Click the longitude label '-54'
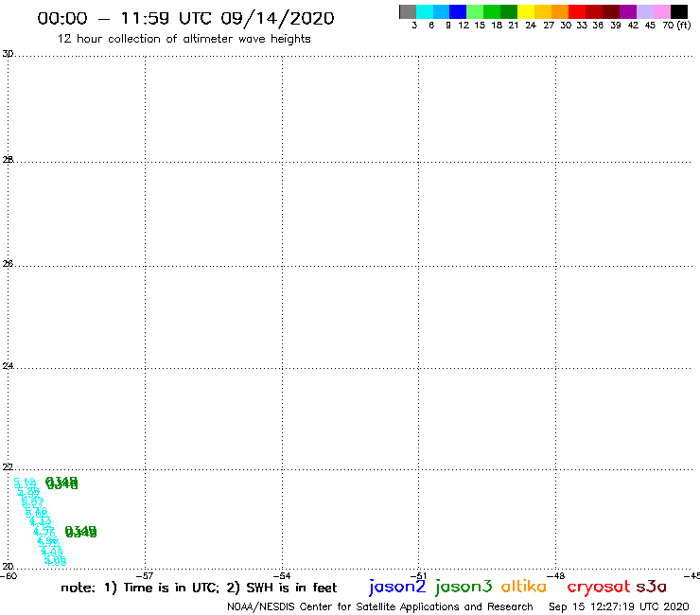Image resolution: width=700 pixels, height=615 pixels. point(282,576)
